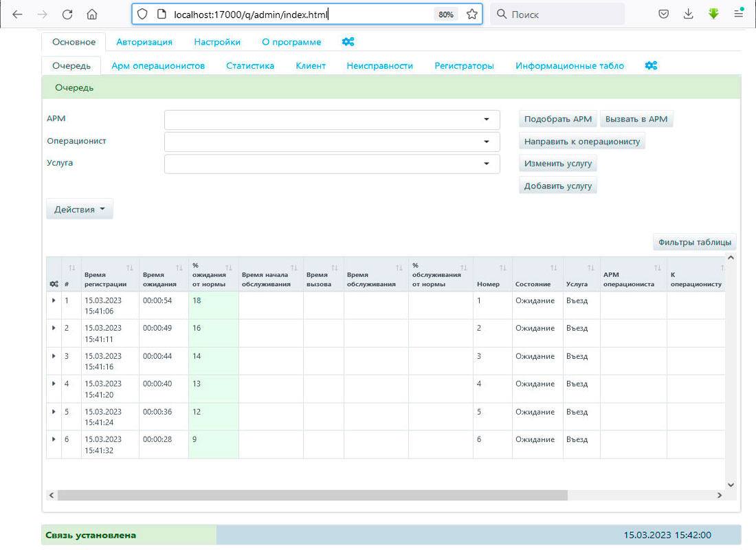The image size is (756, 550).
Task: Click the gears icon in the table header corner
Action: [54, 284]
